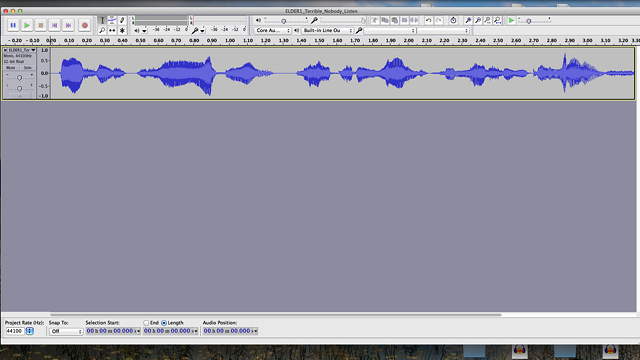This screenshot has width=640, height=360.
Task: Solo the audio track
Action: click(27, 68)
